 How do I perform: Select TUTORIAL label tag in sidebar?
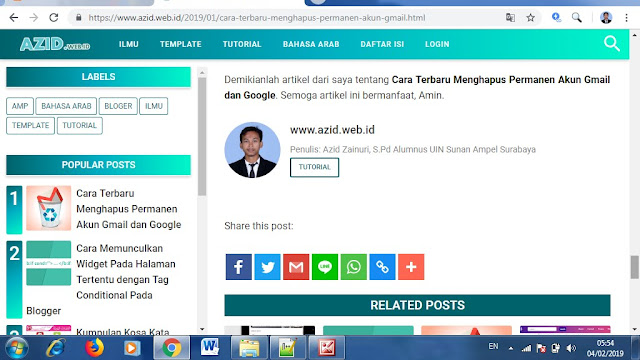click(80, 125)
